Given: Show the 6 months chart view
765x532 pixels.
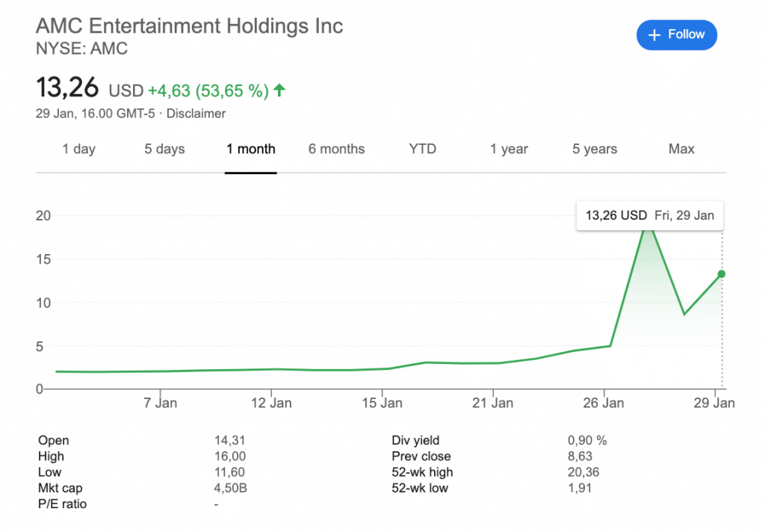Looking at the screenshot, I should tap(336, 149).
